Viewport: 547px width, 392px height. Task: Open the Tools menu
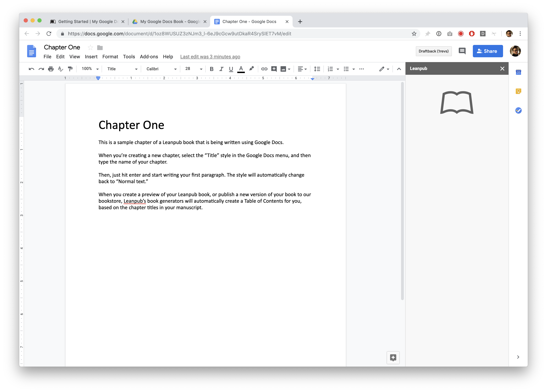(129, 57)
